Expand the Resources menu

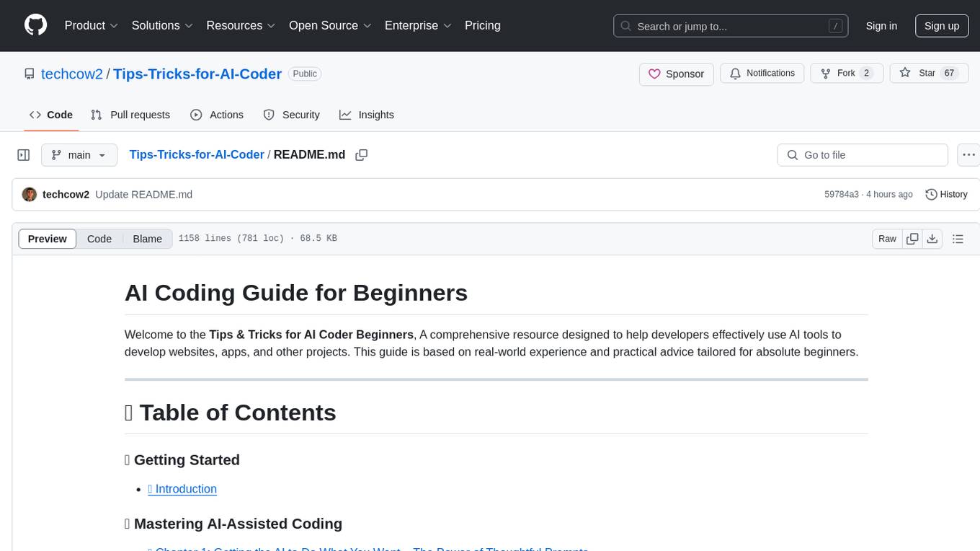[241, 25]
